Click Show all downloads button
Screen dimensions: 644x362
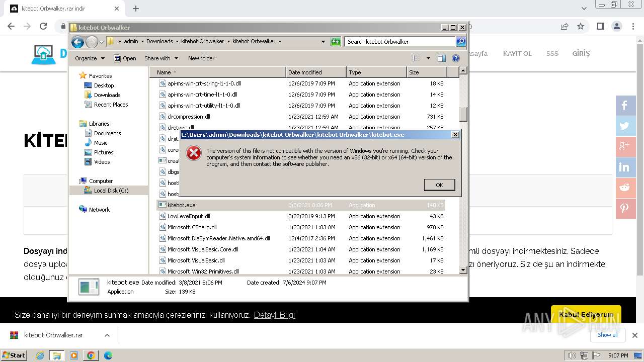pos(608,335)
